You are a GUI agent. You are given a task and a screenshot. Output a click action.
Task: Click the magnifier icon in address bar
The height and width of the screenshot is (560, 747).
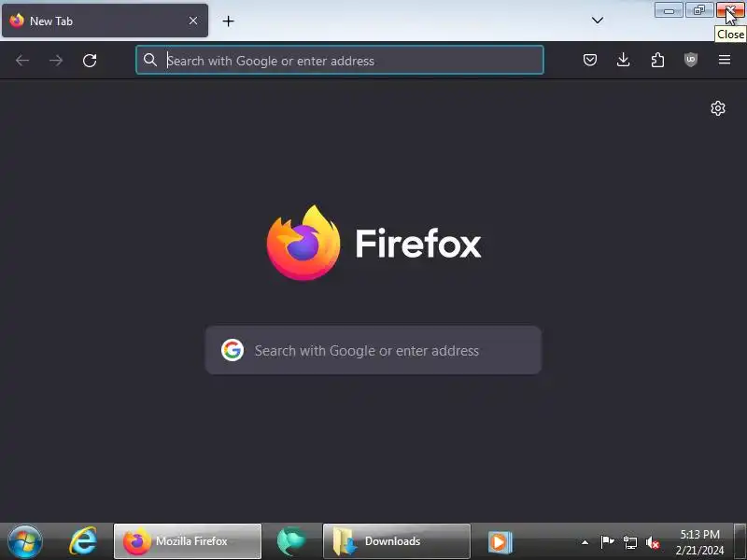point(150,60)
